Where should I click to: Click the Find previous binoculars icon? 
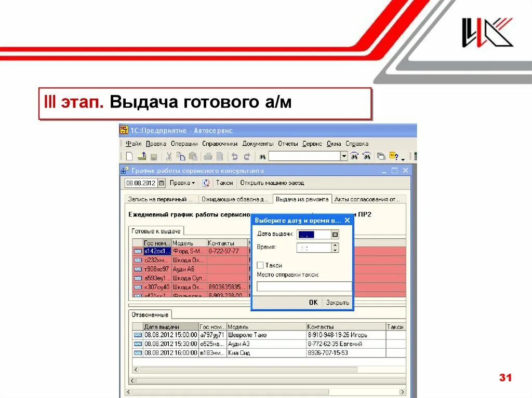[x=367, y=156]
